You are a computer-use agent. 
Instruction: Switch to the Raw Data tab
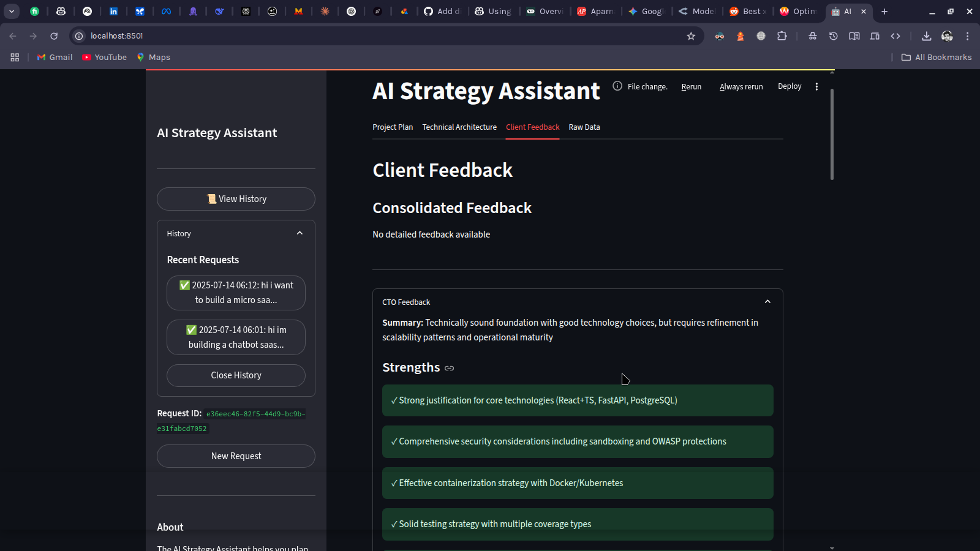pyautogui.click(x=584, y=127)
